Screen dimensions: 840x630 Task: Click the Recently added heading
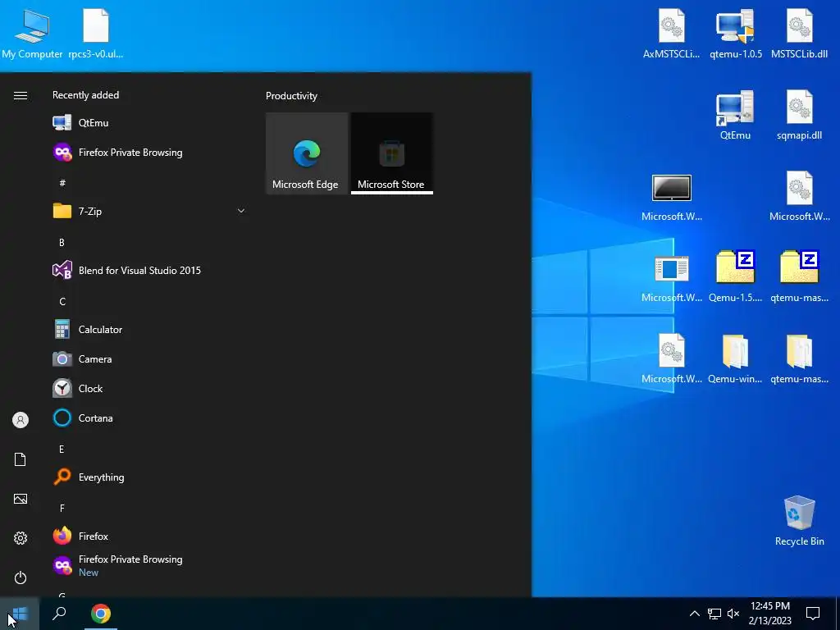click(x=85, y=95)
